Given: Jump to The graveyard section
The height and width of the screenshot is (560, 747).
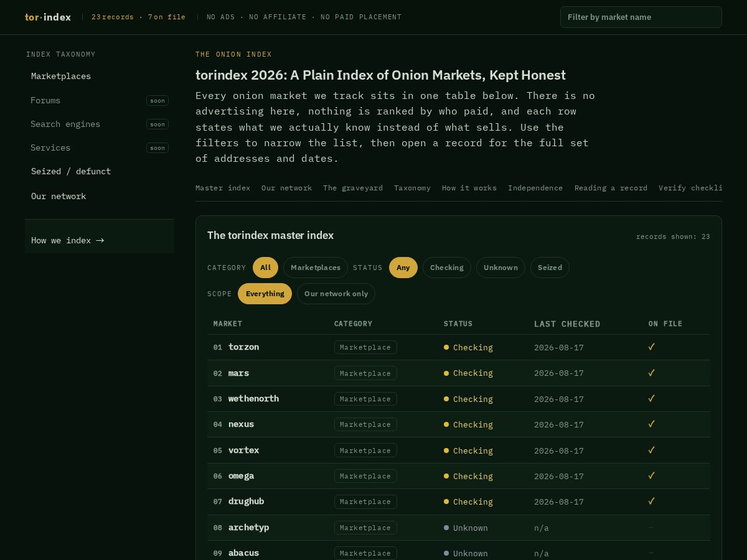Looking at the screenshot, I should point(353,188).
